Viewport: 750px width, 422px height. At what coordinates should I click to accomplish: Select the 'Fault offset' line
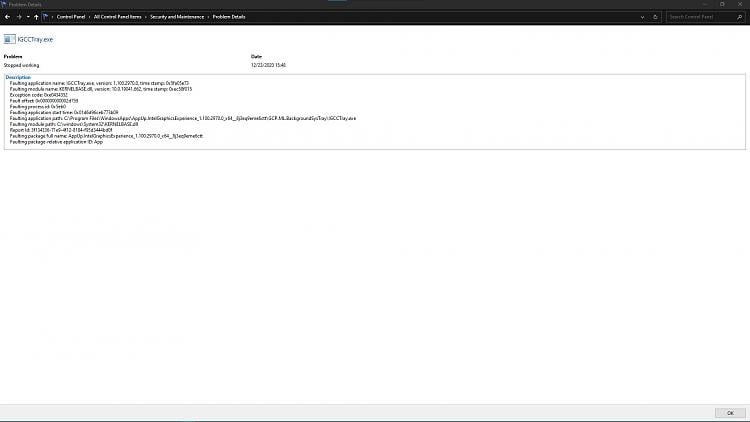pos(44,101)
